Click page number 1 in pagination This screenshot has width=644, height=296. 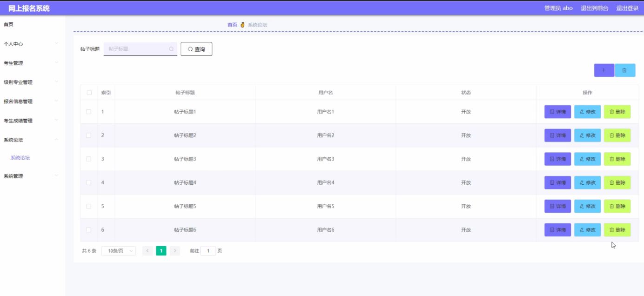(x=161, y=251)
